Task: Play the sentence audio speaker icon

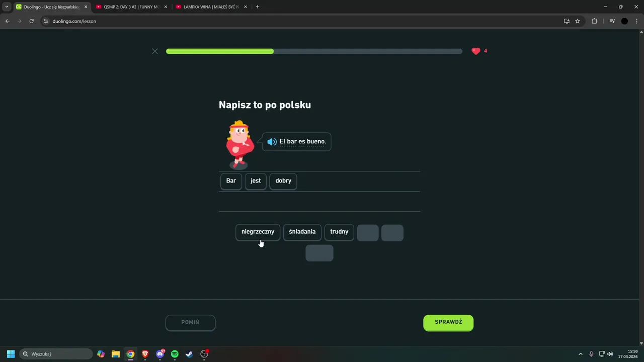Action: (x=272, y=142)
